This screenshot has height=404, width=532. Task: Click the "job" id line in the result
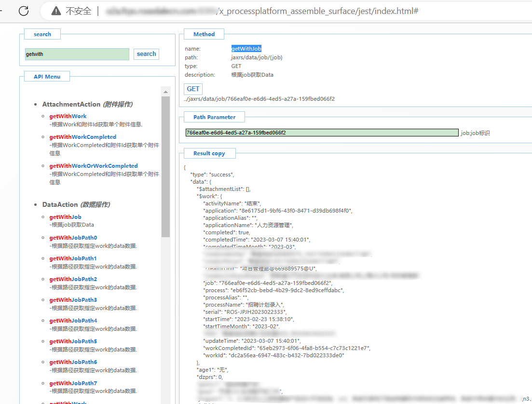click(x=268, y=283)
